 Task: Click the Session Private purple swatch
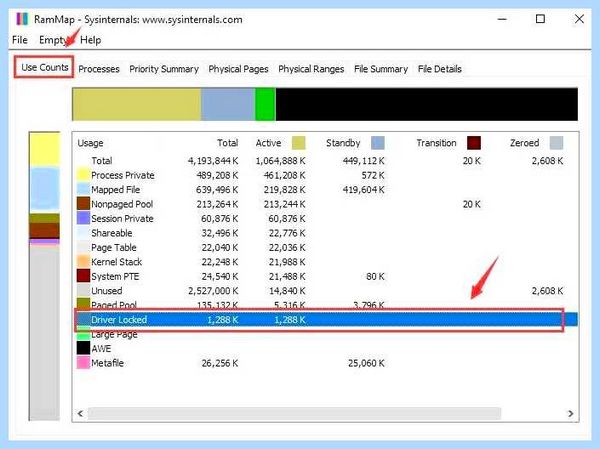(x=83, y=219)
